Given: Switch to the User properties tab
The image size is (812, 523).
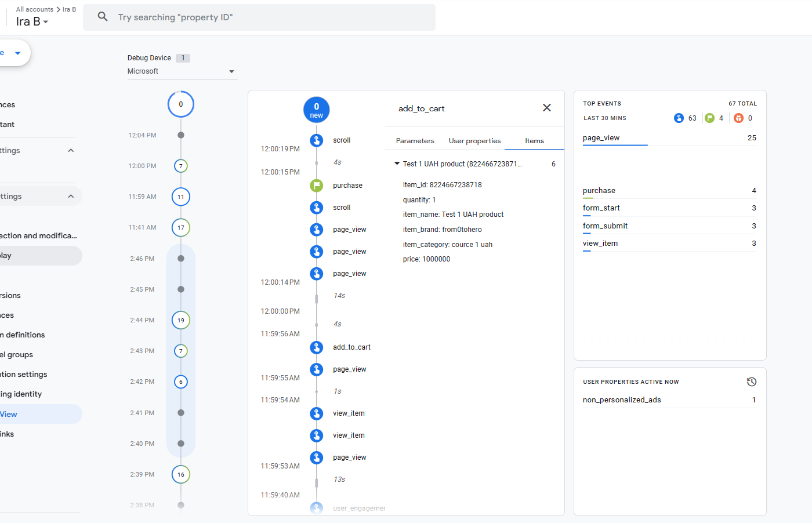Looking at the screenshot, I should click(474, 141).
